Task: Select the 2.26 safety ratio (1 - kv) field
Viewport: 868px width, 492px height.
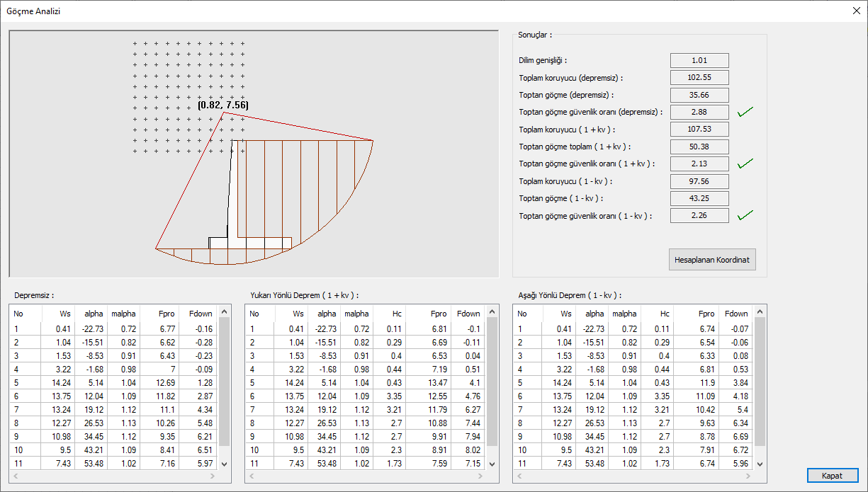Action: (x=699, y=215)
